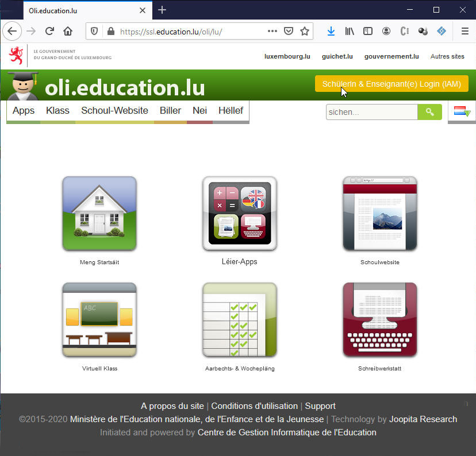Expand the Autres sites link
The height and width of the screenshot is (456, 476).
[447, 56]
